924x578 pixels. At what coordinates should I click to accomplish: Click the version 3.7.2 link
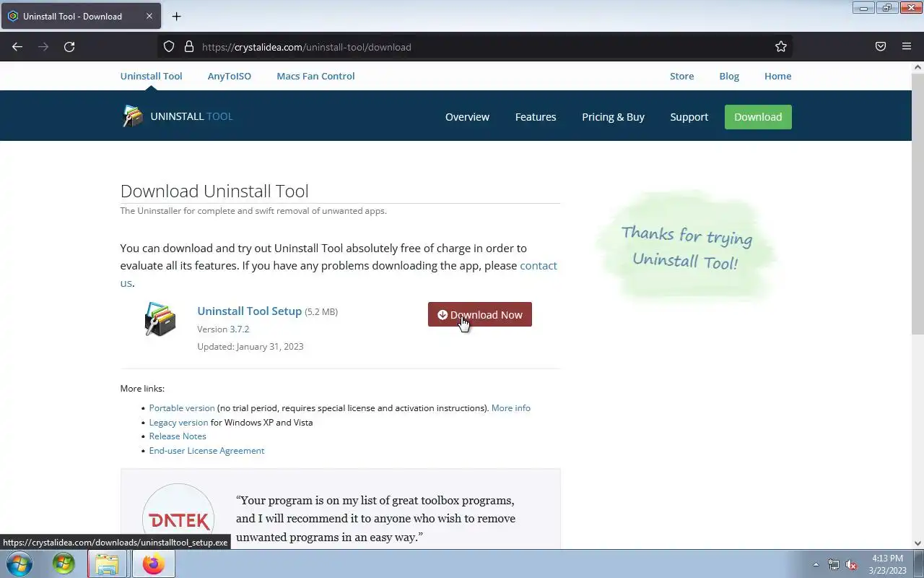pyautogui.click(x=240, y=329)
